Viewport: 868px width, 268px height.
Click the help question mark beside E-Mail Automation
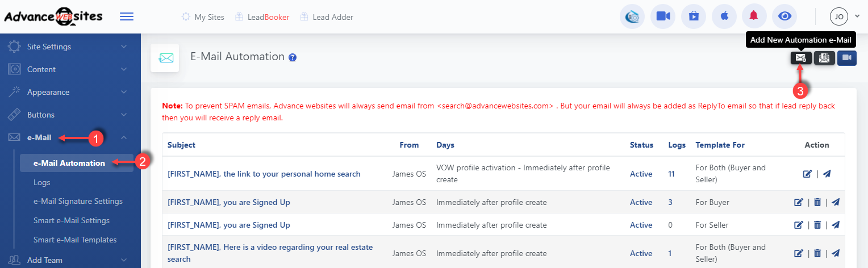coord(293,57)
